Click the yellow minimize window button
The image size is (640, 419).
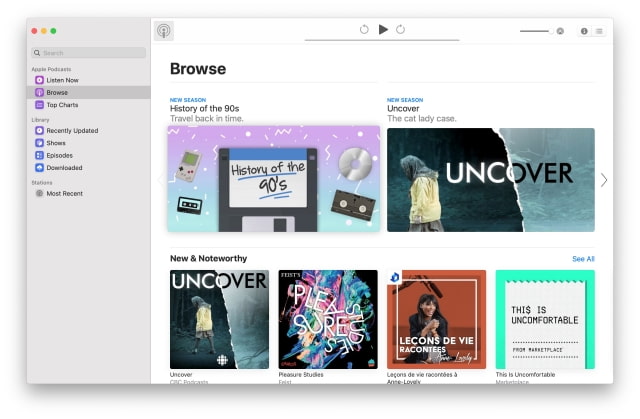(44, 31)
